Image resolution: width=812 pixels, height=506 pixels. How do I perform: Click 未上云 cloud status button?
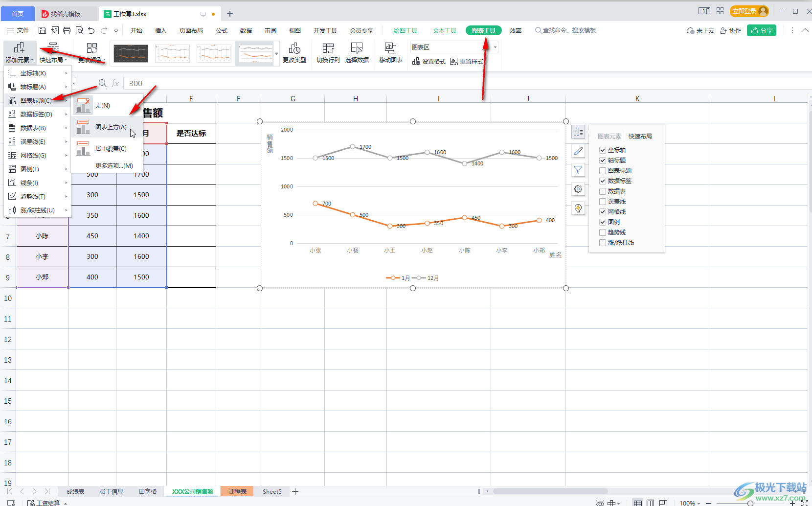[700, 30]
